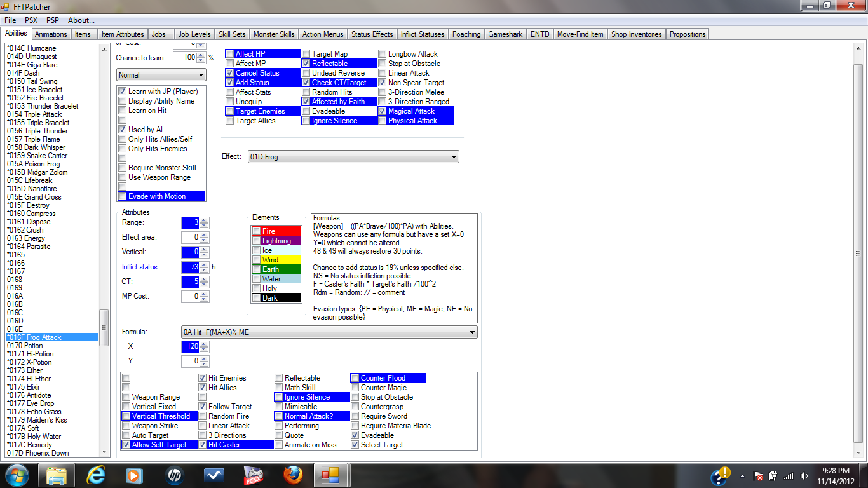Enable the Counter Flood checkbox
The height and width of the screenshot is (488, 868).
355,378
